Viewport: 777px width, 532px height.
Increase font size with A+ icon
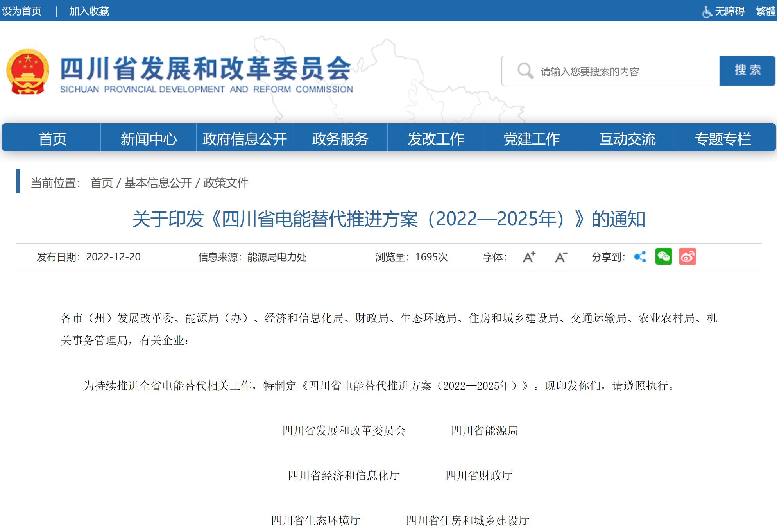tap(529, 257)
